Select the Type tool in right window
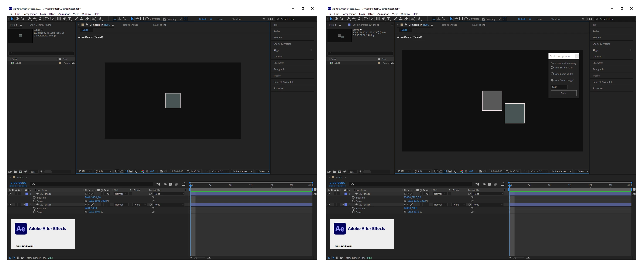The width and height of the screenshot is (644, 268). point(389,19)
